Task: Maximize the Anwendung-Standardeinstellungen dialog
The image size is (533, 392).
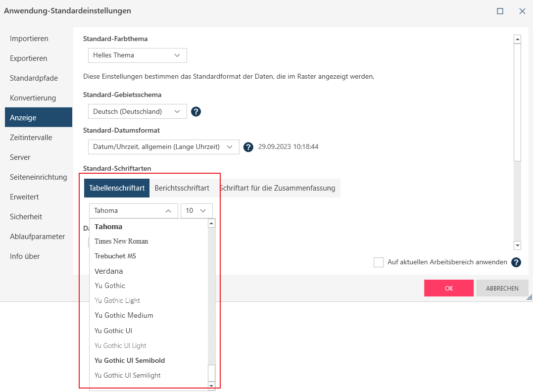Action: (x=500, y=11)
